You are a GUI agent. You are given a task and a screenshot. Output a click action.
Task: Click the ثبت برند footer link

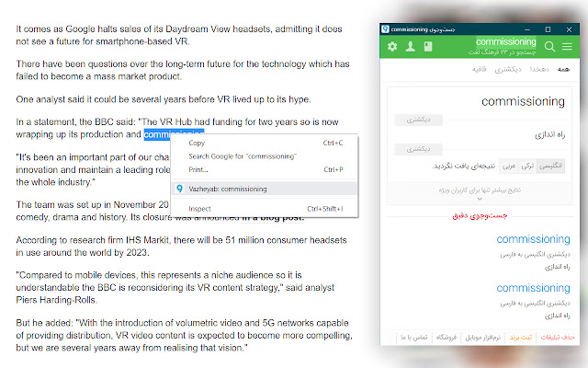(x=521, y=338)
